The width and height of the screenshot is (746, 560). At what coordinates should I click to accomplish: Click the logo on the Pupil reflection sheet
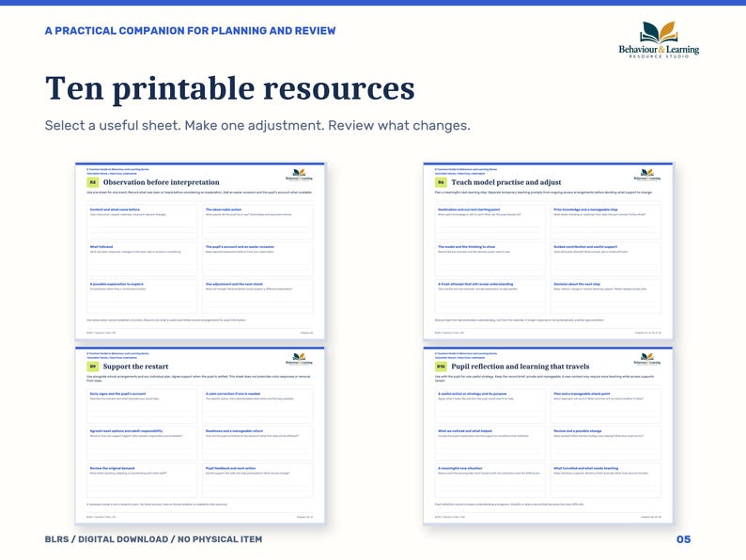pos(647,359)
